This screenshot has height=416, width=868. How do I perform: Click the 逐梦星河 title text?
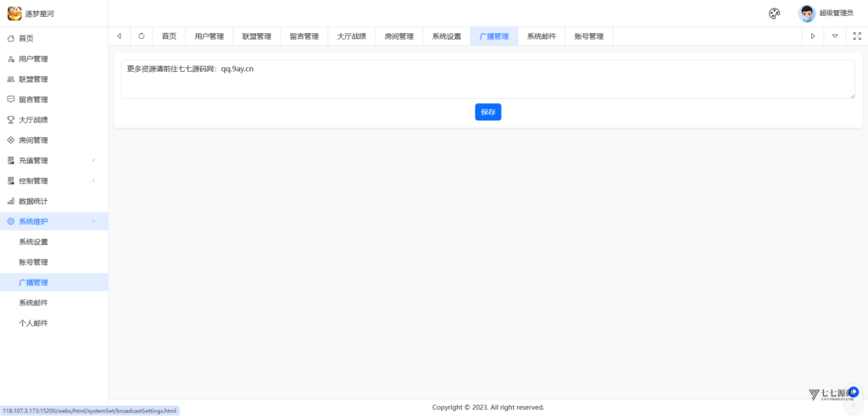click(x=40, y=14)
